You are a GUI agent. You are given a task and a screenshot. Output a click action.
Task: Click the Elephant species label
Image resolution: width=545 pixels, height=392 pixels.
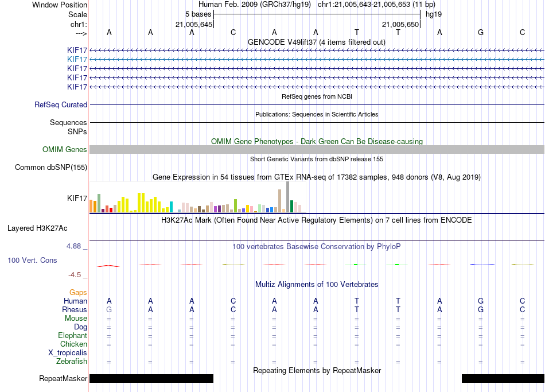point(73,335)
